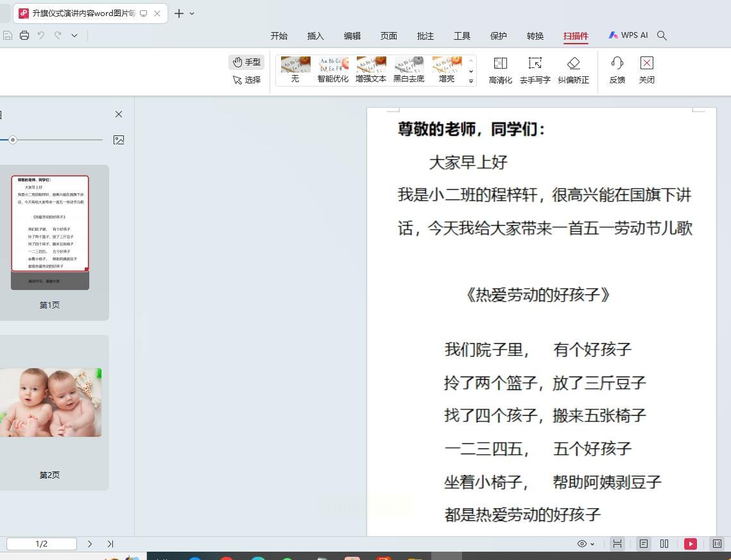The image size is (731, 560).
Task: Click the text 拎了两个篮子
Action: [491, 383]
